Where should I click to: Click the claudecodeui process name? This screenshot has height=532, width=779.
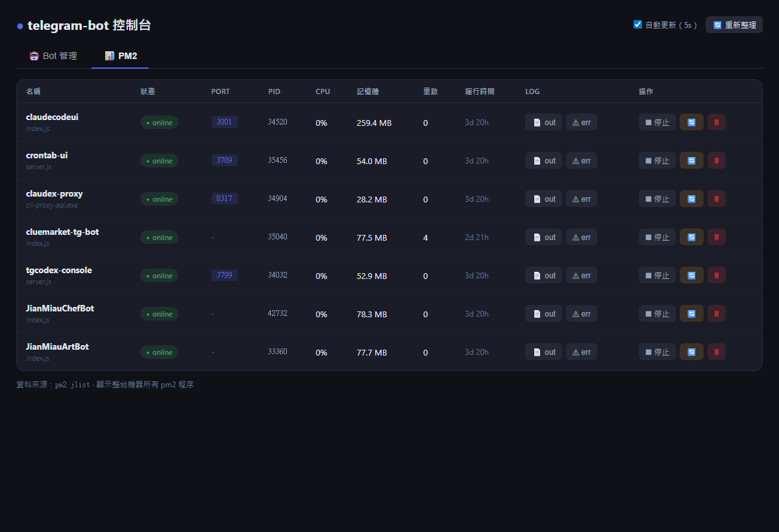(x=52, y=117)
